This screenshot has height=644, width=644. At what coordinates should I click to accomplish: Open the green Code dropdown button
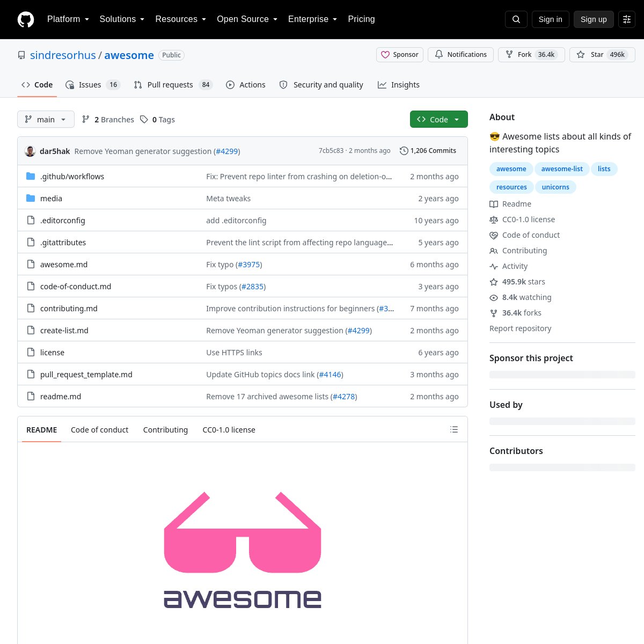(439, 120)
